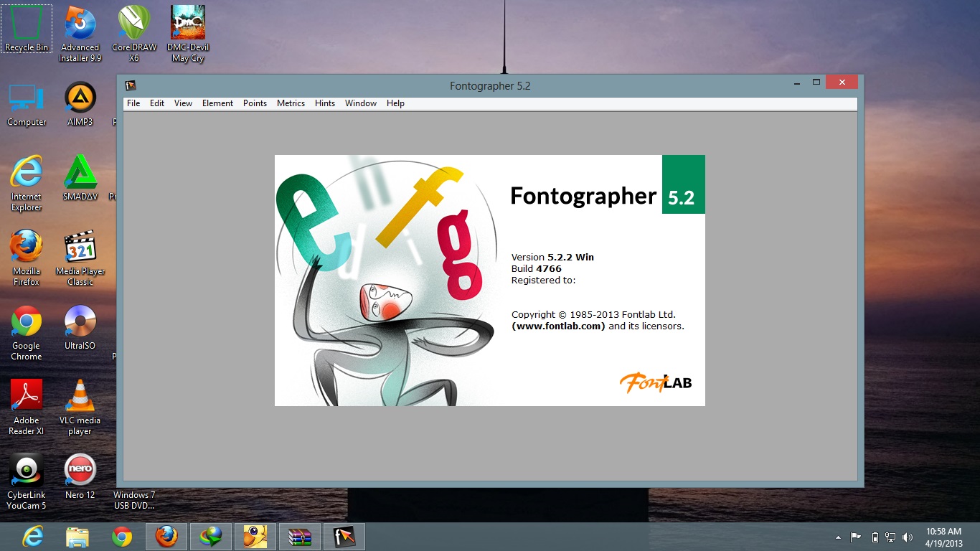Expand hidden icons in the system tray
This screenshot has height=551, width=980.
838,536
